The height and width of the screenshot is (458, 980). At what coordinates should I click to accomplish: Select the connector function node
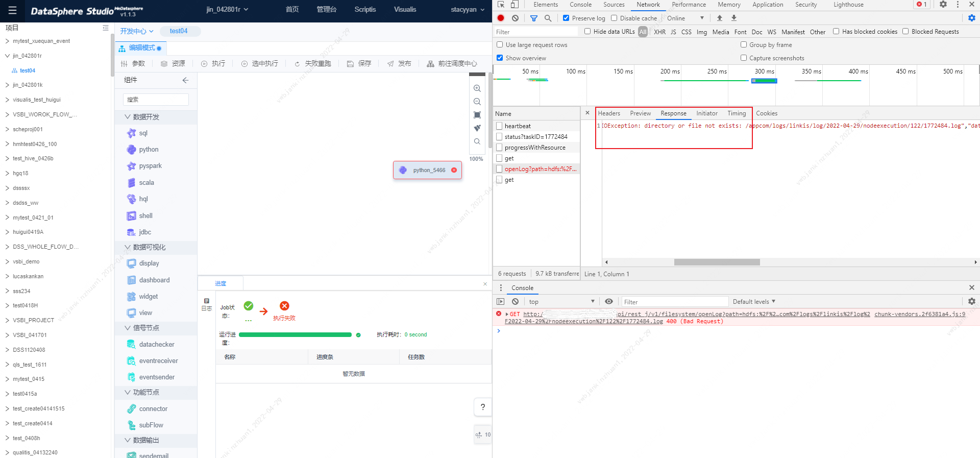click(x=148, y=409)
